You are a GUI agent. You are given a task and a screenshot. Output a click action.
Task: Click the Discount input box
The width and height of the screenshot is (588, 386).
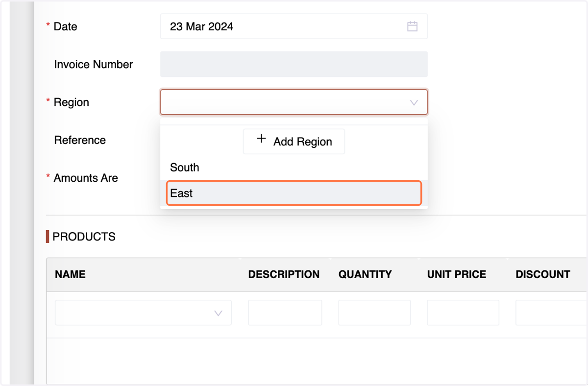click(x=551, y=313)
